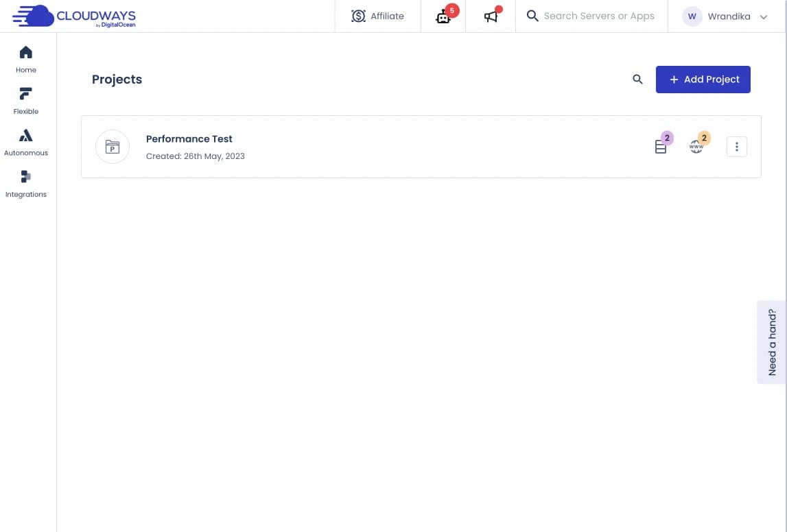Click the Add Project button
Viewport: 787px width, 532px height.
(x=703, y=80)
